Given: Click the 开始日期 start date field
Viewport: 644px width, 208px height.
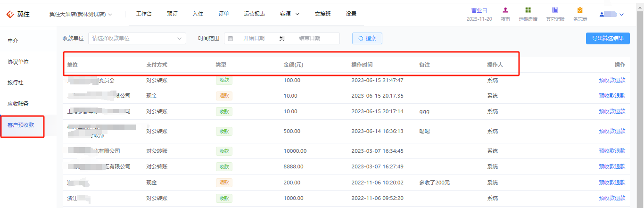Looking at the screenshot, I should click(254, 38).
